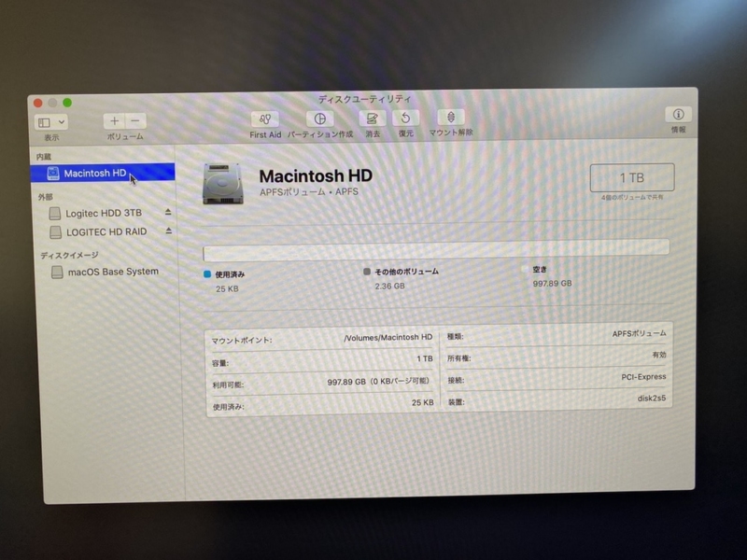Click the unmount (マウント解除) toolbar icon

tap(451, 117)
